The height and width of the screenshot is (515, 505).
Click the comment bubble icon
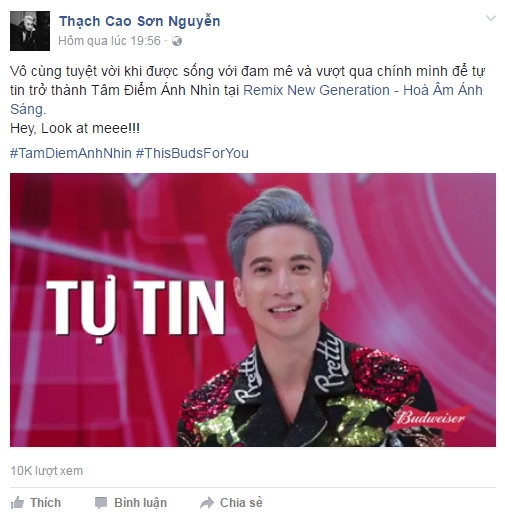pyautogui.click(x=101, y=503)
